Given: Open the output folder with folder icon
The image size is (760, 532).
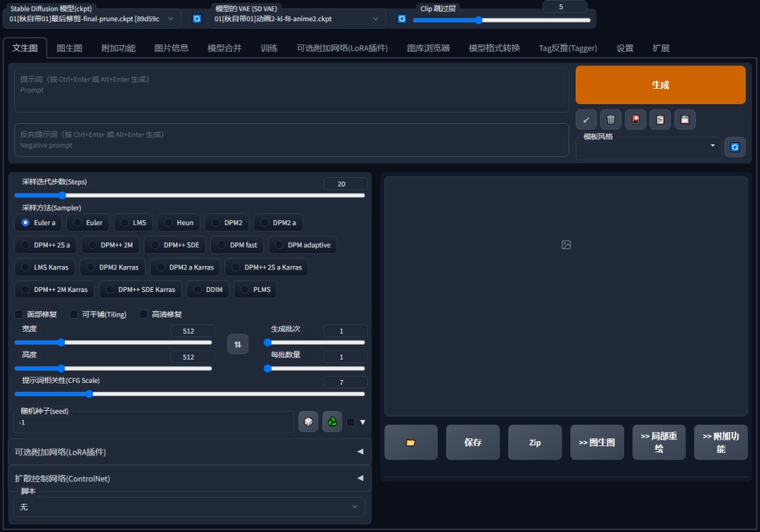Looking at the screenshot, I should 411,443.
